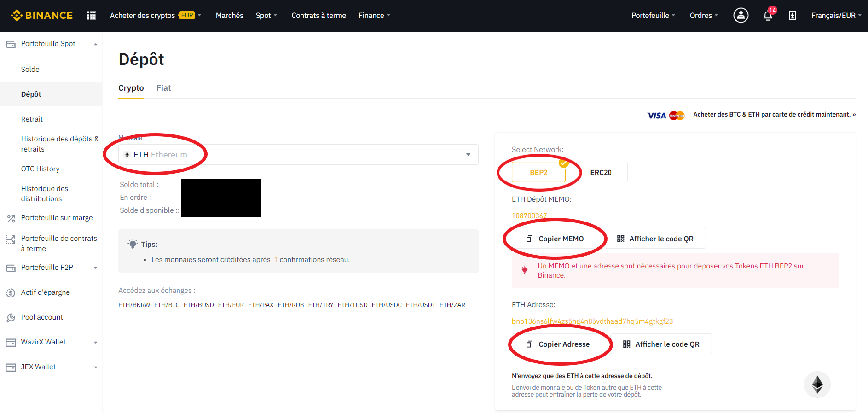
Task: Expand the Français/EUR language menu
Action: coord(836,16)
